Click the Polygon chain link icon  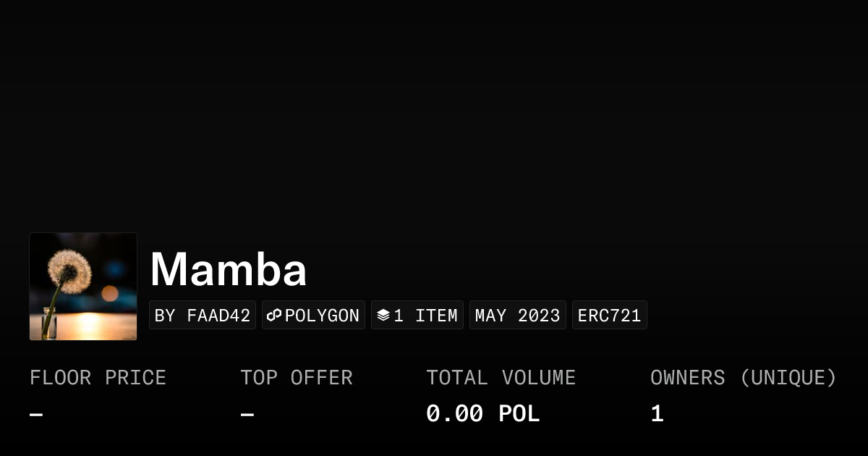(x=274, y=316)
